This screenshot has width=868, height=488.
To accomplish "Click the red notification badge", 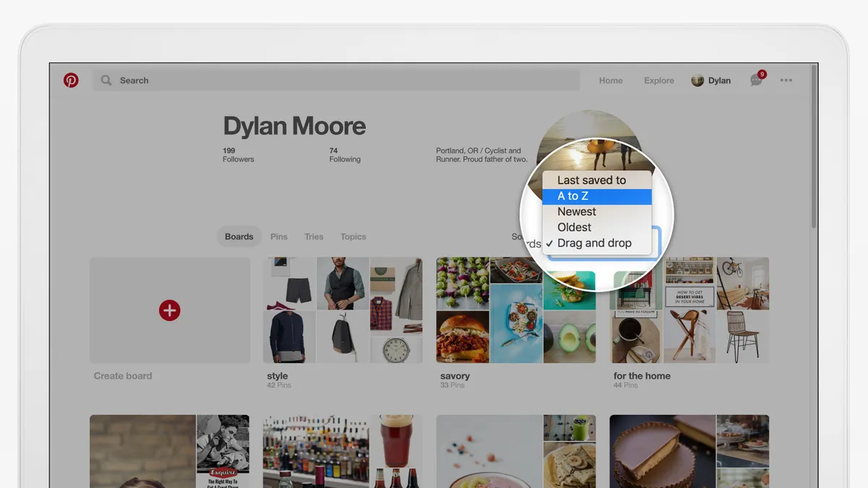I will coord(762,74).
